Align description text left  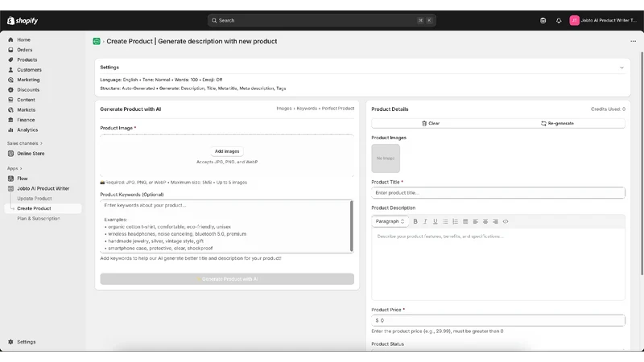(x=475, y=222)
